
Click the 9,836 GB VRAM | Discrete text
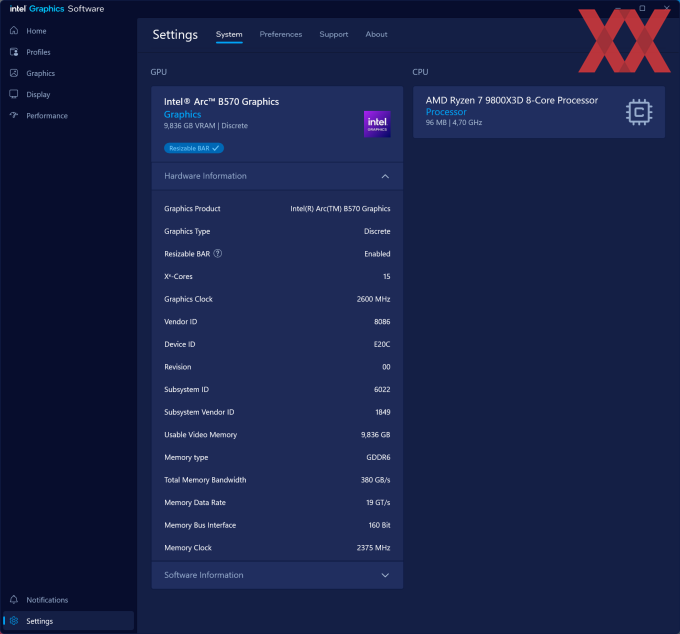pyautogui.click(x=206, y=126)
